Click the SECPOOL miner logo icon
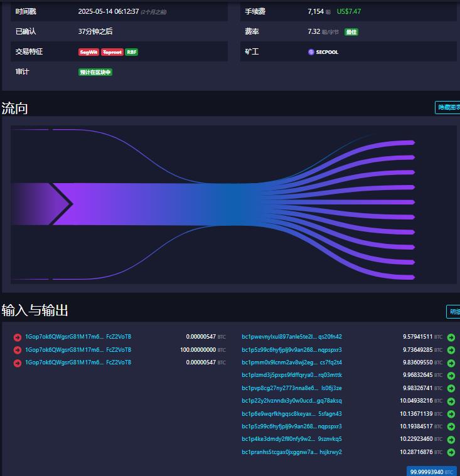 point(311,52)
